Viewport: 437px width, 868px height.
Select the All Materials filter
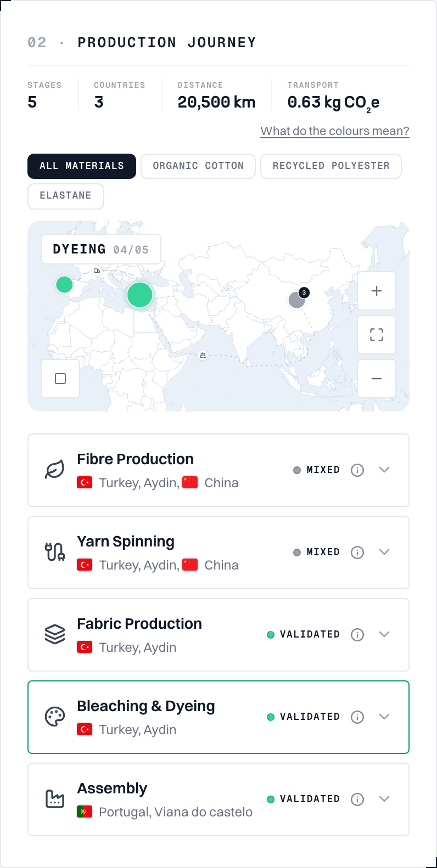pyautogui.click(x=82, y=166)
